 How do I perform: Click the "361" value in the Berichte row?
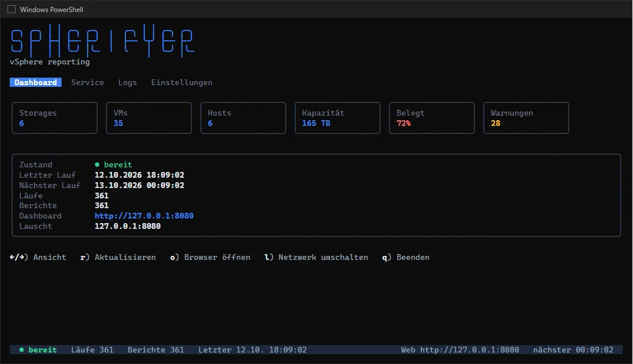(x=102, y=206)
